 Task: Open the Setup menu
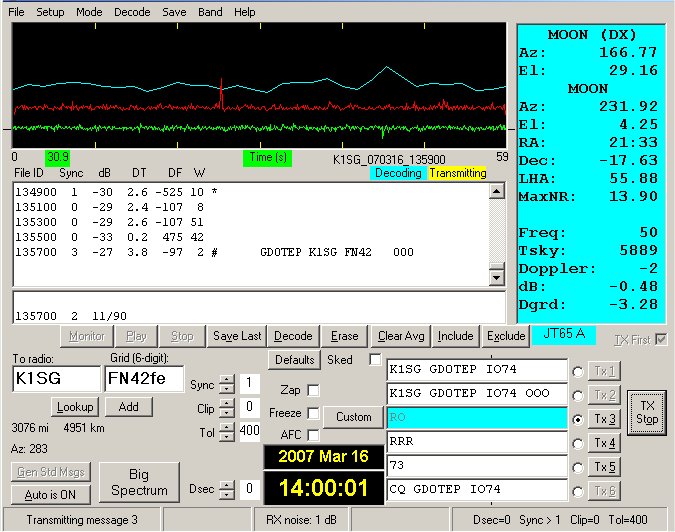[x=50, y=12]
